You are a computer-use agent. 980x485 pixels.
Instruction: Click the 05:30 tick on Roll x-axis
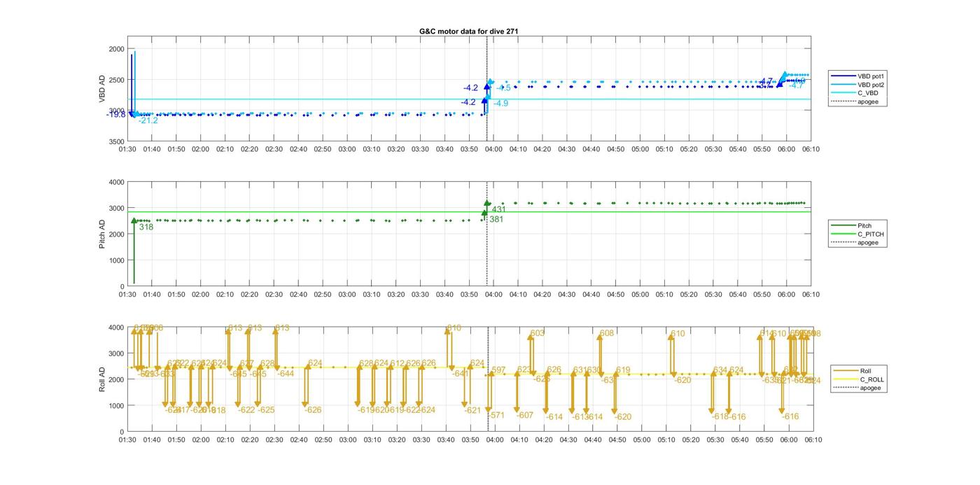click(x=715, y=440)
